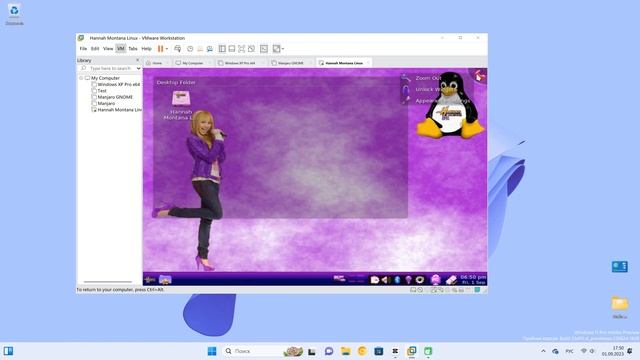The width and height of the screenshot is (640, 360).
Task: Click the Windows Start button
Action: pyautogui.click(x=212, y=351)
